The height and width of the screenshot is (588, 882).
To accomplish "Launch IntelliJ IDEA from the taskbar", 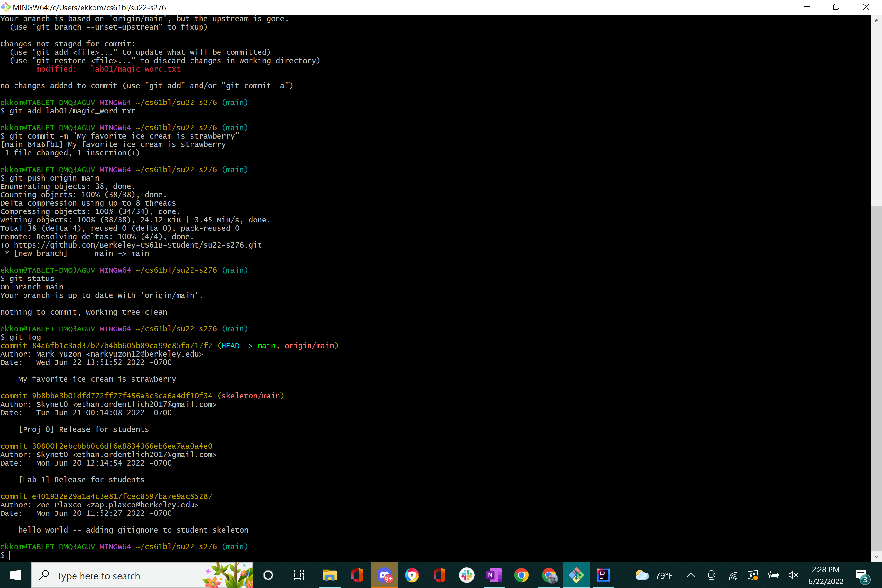I will (x=603, y=575).
